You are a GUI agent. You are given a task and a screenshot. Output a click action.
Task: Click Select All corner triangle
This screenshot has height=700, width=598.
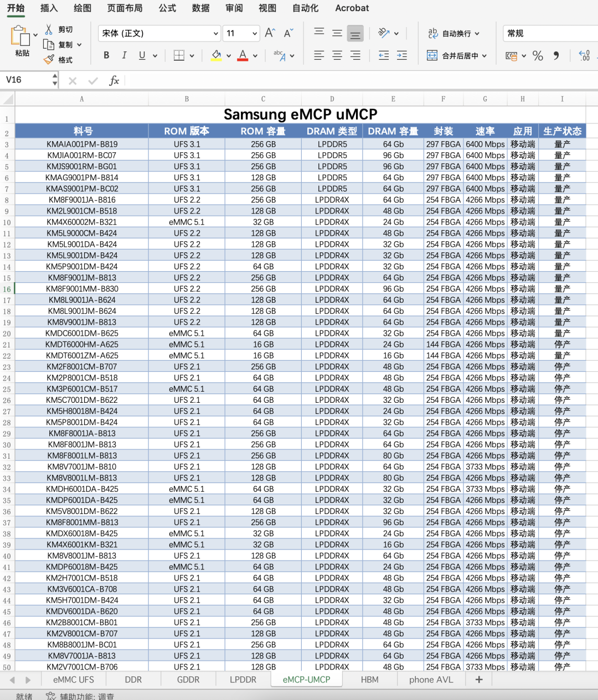(x=8, y=99)
